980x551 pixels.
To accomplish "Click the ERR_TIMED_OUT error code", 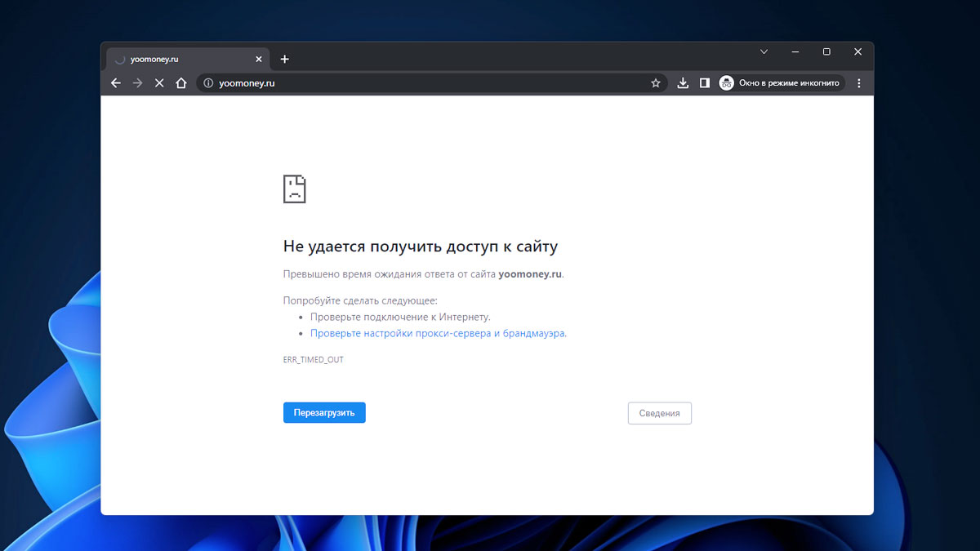I will point(314,360).
